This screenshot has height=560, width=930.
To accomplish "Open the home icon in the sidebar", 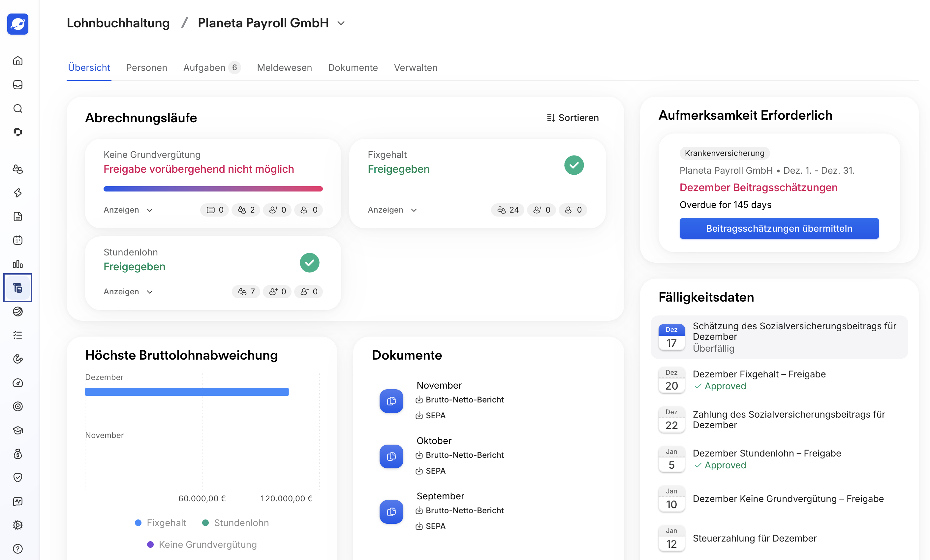I will [x=18, y=61].
